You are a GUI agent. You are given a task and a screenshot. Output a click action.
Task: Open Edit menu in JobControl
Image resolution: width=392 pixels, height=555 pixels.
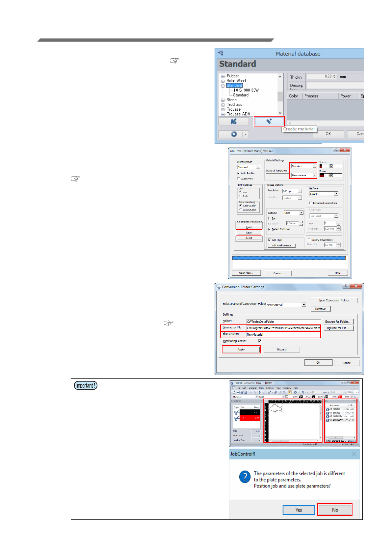tap(244, 388)
